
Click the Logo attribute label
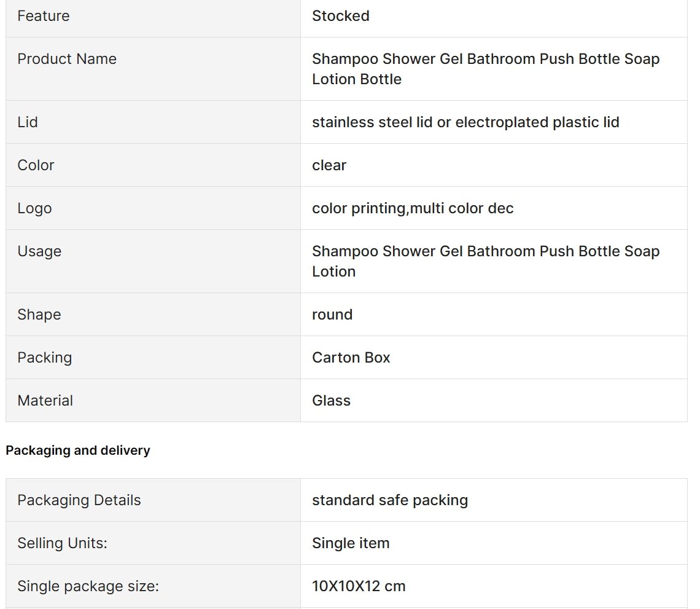pos(35,208)
